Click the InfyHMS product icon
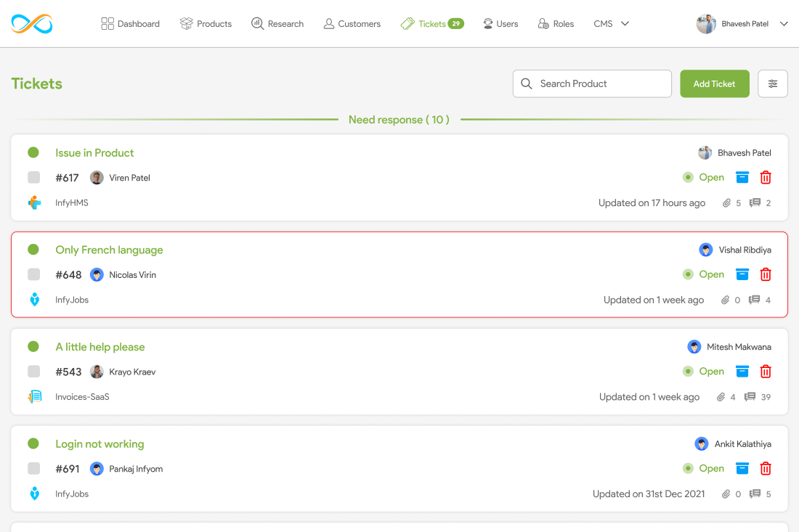Viewport: 799px width, 532px height. (34, 202)
